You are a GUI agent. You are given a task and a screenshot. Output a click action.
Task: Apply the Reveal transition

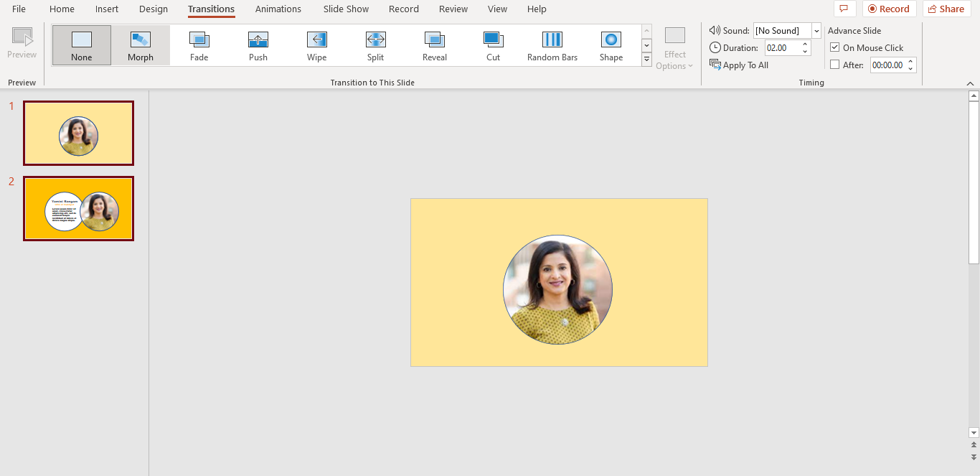[435, 45]
